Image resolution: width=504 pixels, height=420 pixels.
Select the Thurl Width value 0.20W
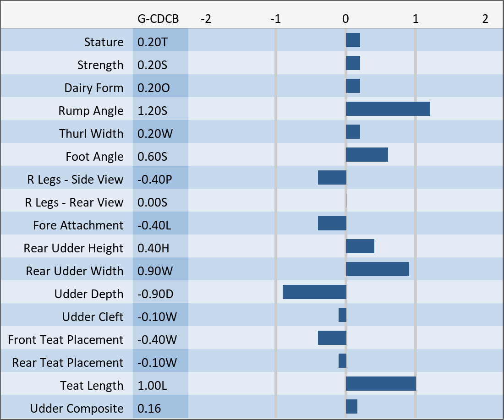tap(155, 134)
